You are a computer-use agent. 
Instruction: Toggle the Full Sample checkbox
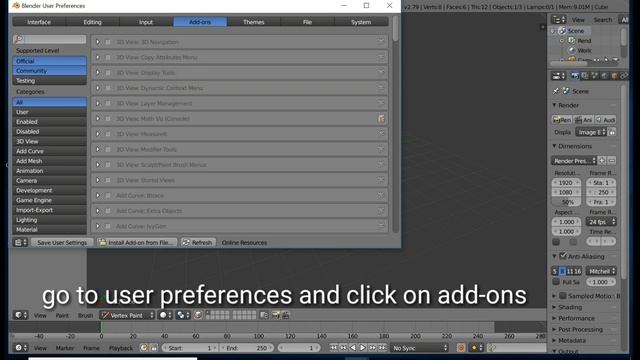[556, 282]
